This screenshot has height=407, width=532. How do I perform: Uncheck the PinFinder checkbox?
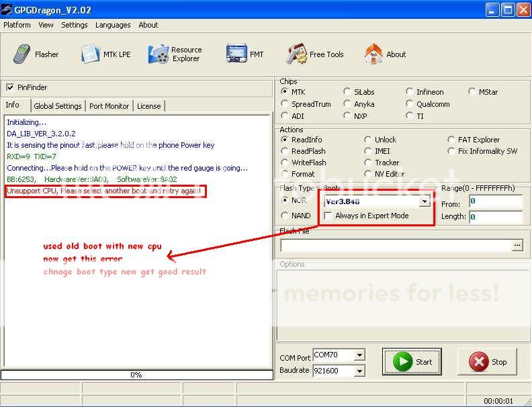(10, 87)
